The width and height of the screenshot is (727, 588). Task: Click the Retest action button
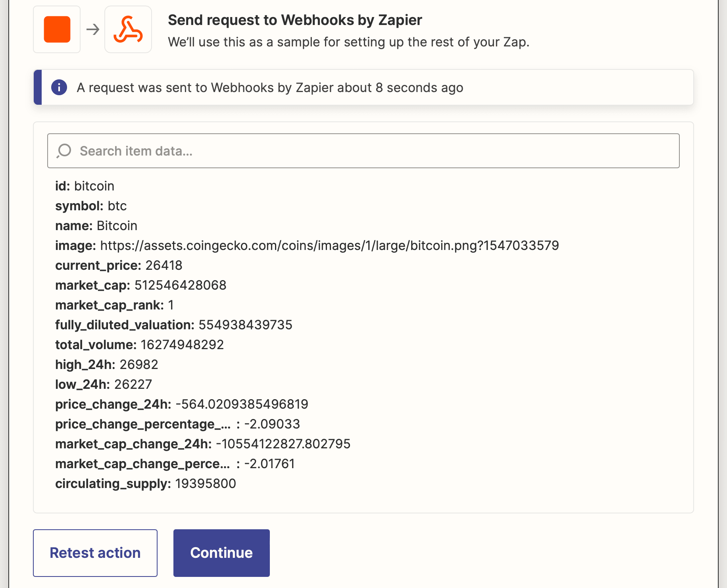pyautogui.click(x=95, y=553)
